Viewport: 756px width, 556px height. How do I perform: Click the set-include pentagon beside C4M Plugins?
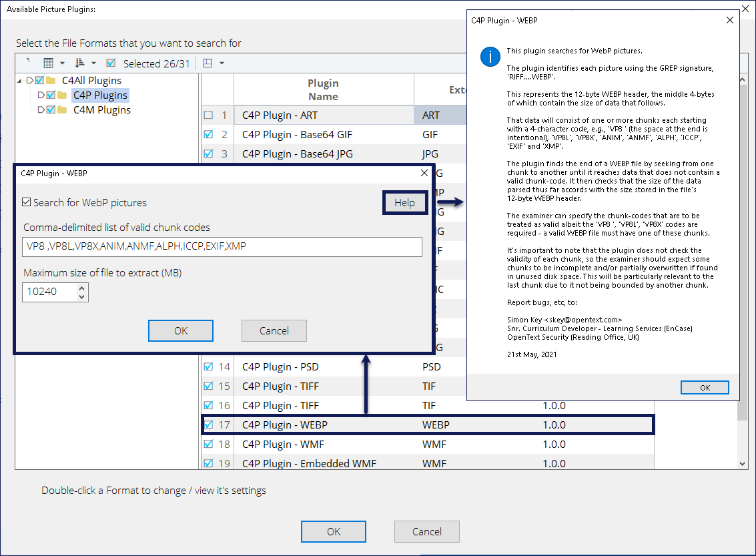point(41,109)
